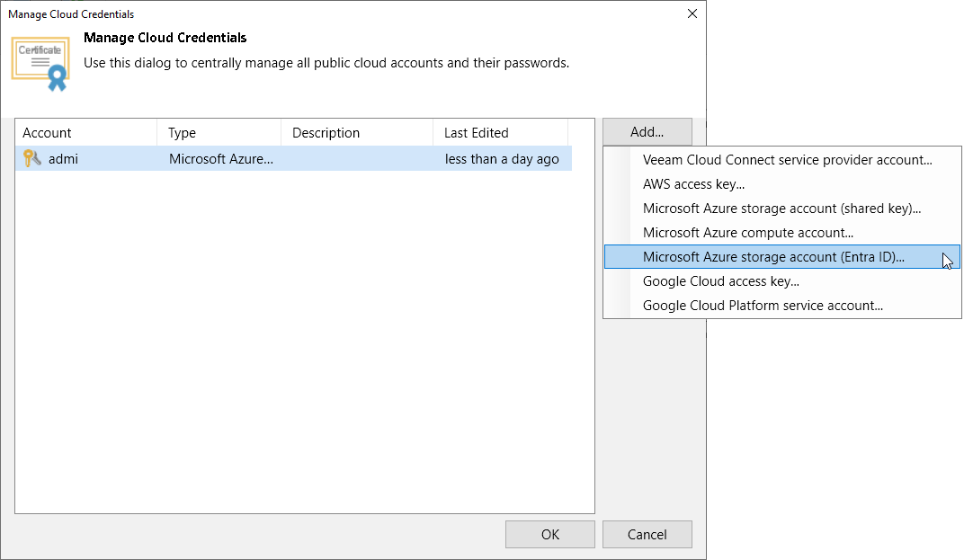Open the Add credentials menu
This screenshot has width=973, height=560.
point(647,131)
